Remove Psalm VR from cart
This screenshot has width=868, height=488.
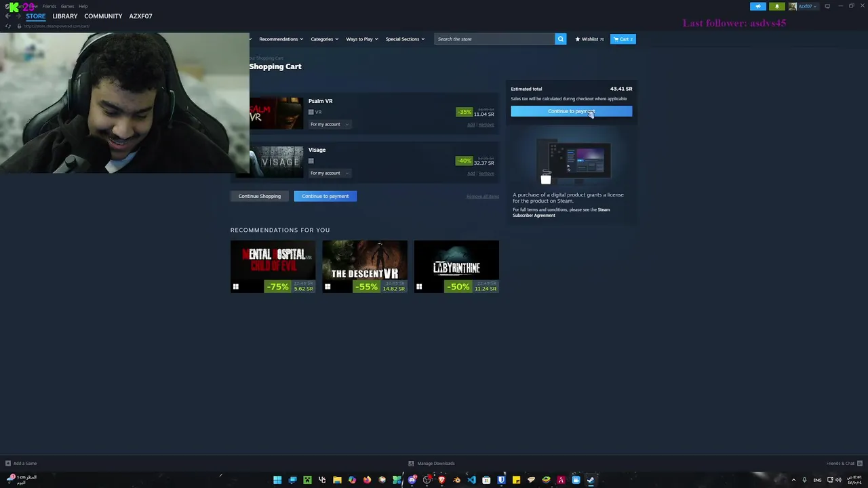click(x=486, y=125)
